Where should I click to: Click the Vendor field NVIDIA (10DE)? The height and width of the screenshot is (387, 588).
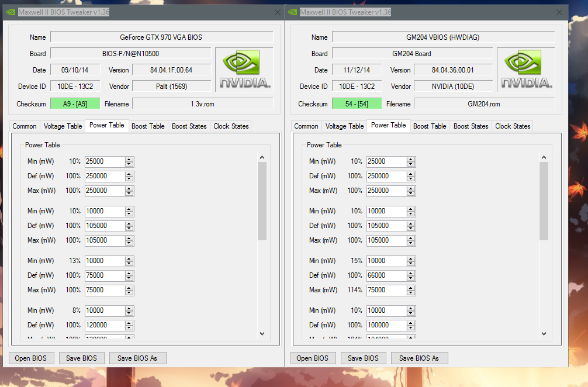[453, 87]
